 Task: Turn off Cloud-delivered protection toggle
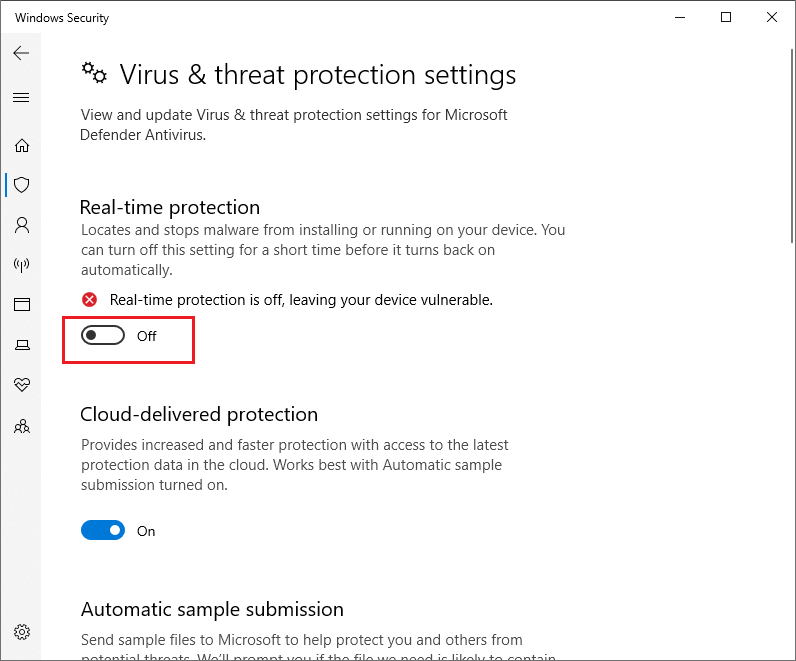pos(103,531)
